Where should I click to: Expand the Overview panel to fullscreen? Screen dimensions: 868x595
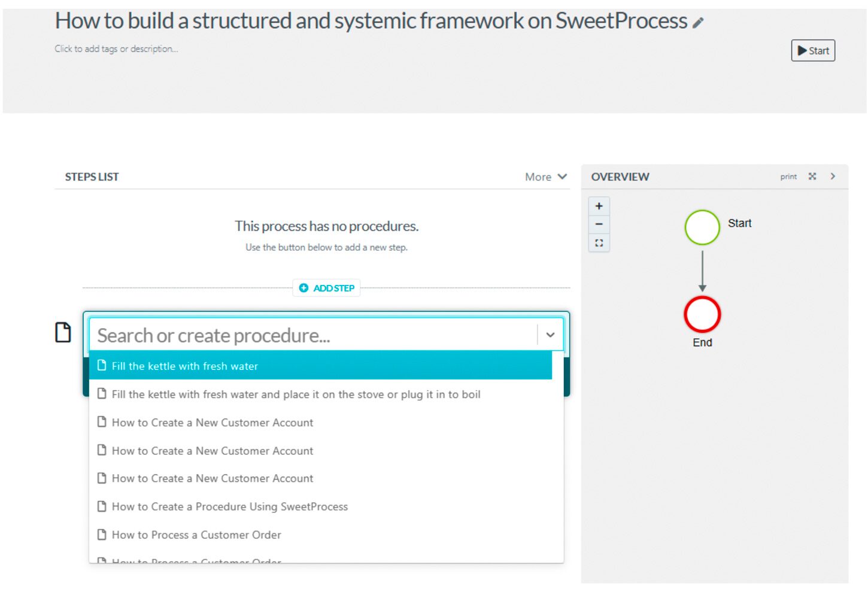click(x=812, y=176)
